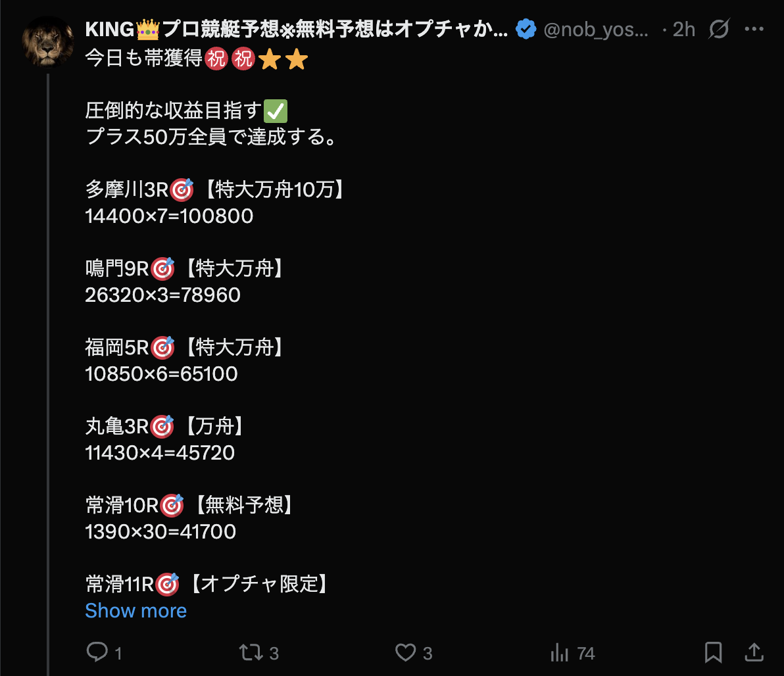The image size is (784, 676).
Task: Open the @nob_yos handle link
Action: click(x=597, y=29)
